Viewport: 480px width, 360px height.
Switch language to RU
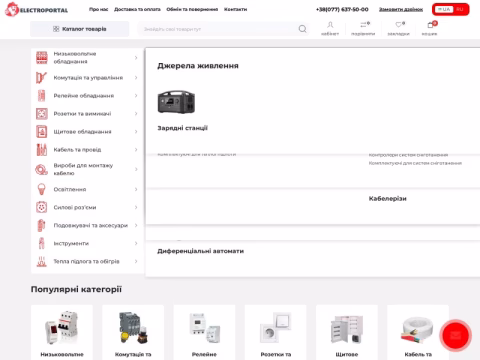[x=460, y=9]
